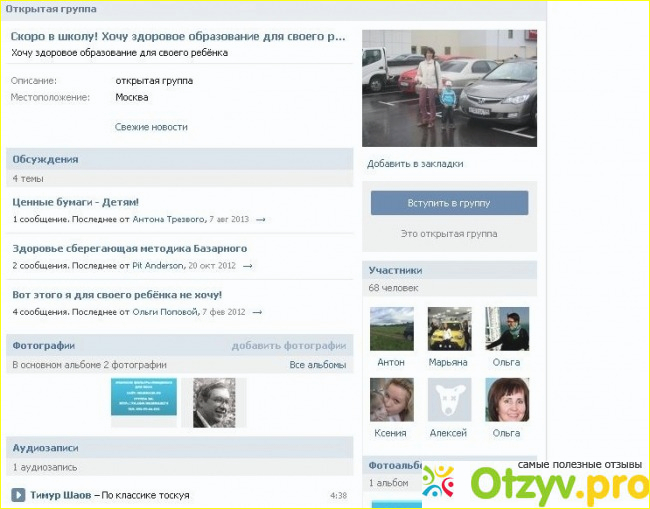
Task: Click the 1 альбом count text
Action: pyautogui.click(x=388, y=483)
